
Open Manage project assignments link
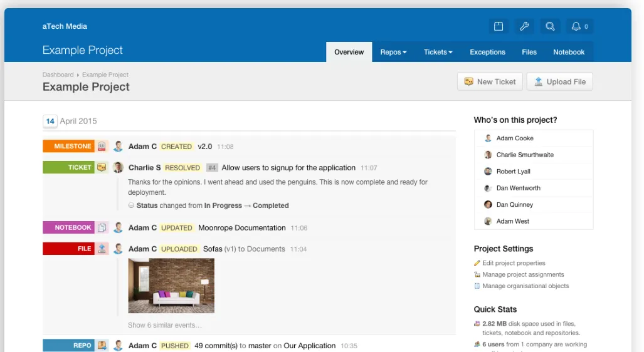tap(523, 274)
